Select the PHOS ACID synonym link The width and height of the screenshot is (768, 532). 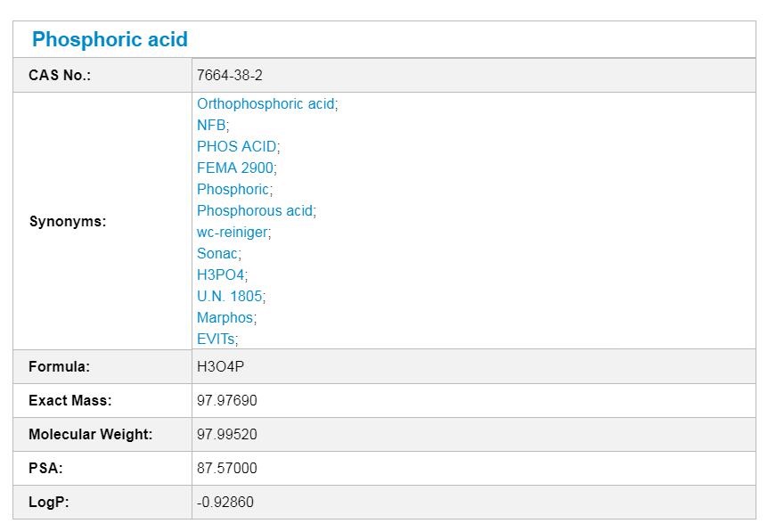(237, 146)
